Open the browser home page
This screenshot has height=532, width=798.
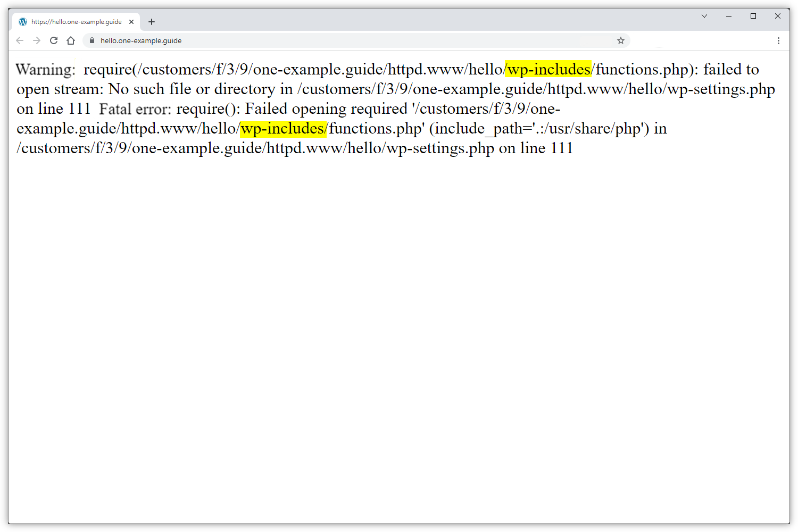(x=71, y=40)
